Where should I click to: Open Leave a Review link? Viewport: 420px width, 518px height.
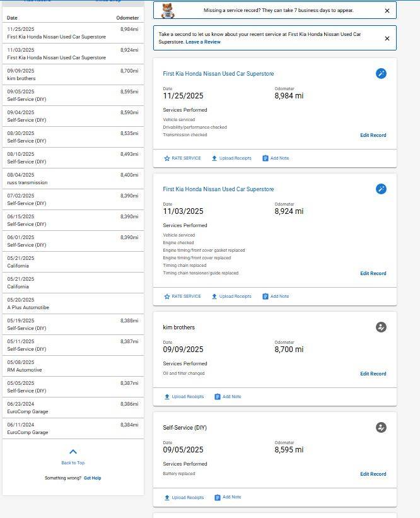tap(203, 42)
